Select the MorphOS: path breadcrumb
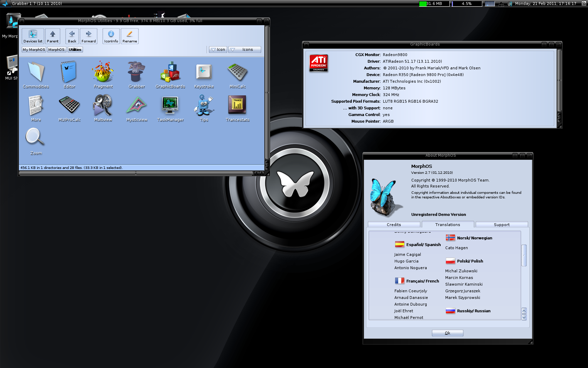Viewport: 588px width, 368px height. [57, 49]
